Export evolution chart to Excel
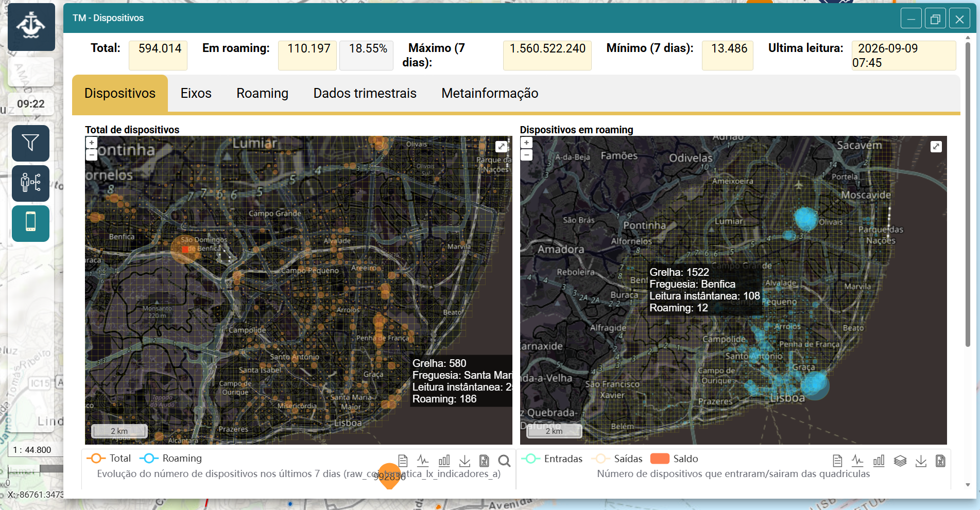 tap(484, 461)
